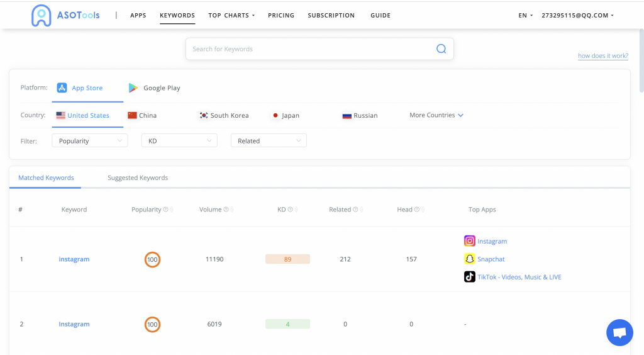Open the Popularity filter dropdown
The image size is (644, 355).
(x=89, y=140)
